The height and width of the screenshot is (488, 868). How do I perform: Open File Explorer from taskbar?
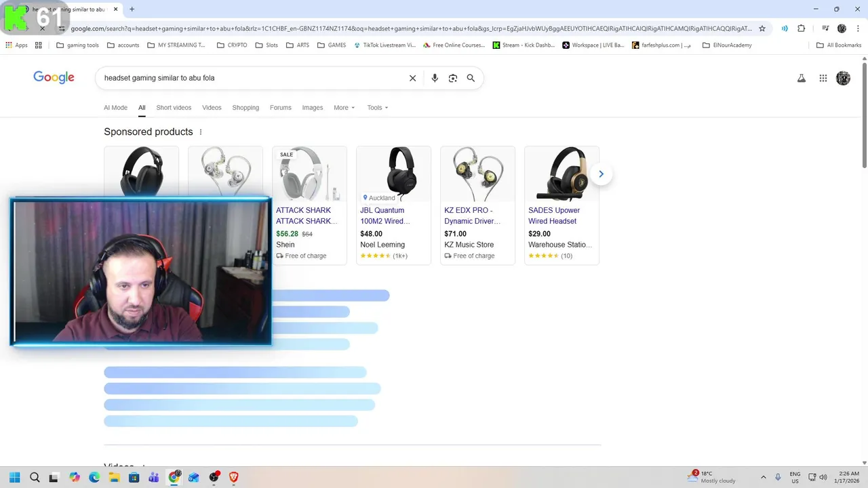pyautogui.click(x=114, y=477)
